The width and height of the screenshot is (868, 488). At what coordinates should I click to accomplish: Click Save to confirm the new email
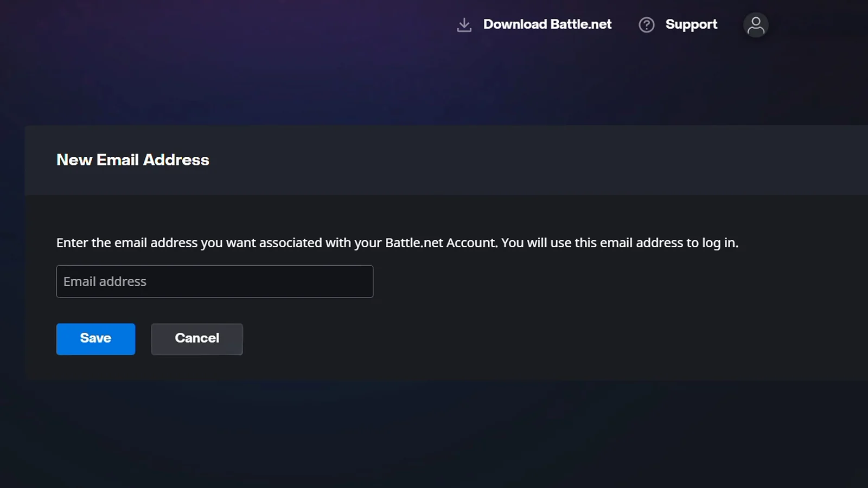coord(95,339)
